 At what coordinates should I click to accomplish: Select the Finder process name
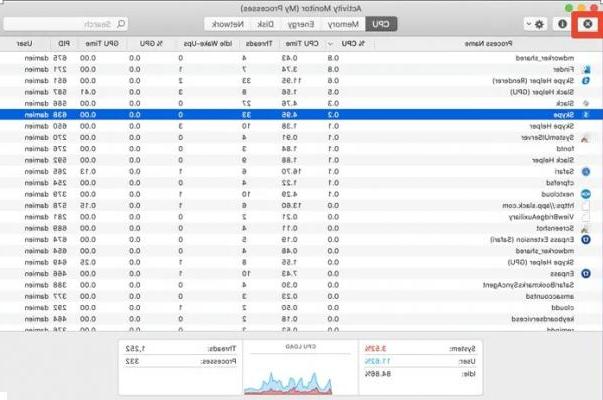pyautogui.click(x=564, y=70)
